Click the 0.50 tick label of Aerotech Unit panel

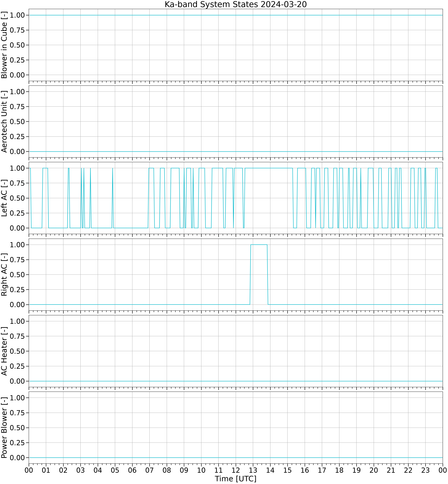(x=17, y=121)
